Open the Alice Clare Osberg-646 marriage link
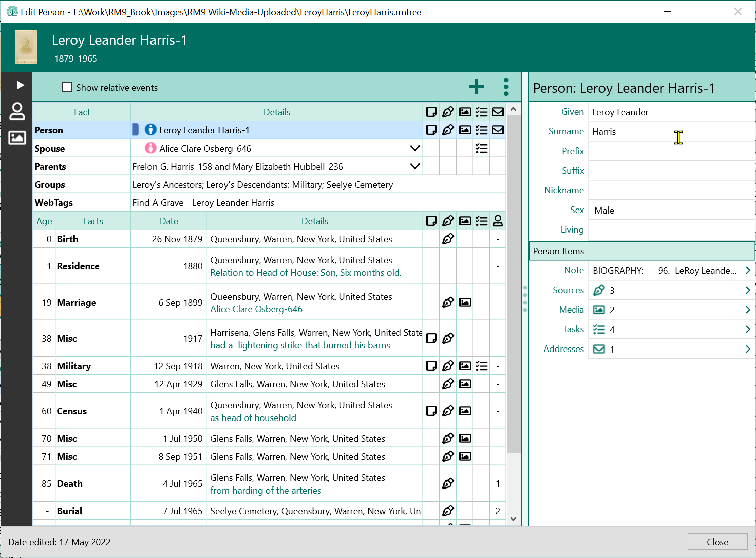The height and width of the screenshot is (558, 756). click(256, 309)
